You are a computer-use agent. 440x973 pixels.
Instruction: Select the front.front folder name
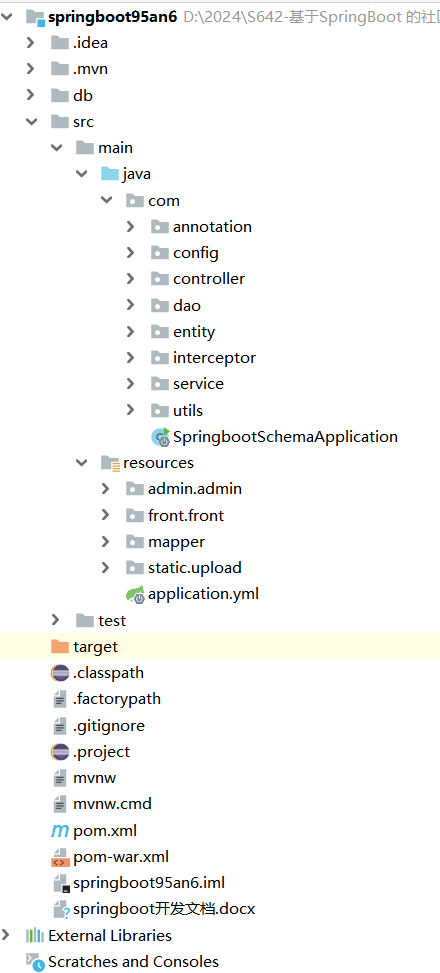pyautogui.click(x=186, y=515)
